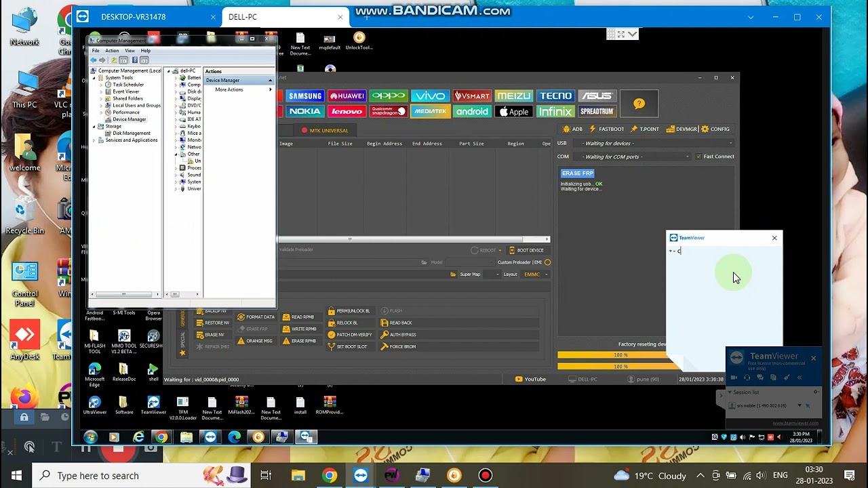Open Action menu in Computer Management
Image resolution: width=868 pixels, height=488 pixels.
coord(112,51)
